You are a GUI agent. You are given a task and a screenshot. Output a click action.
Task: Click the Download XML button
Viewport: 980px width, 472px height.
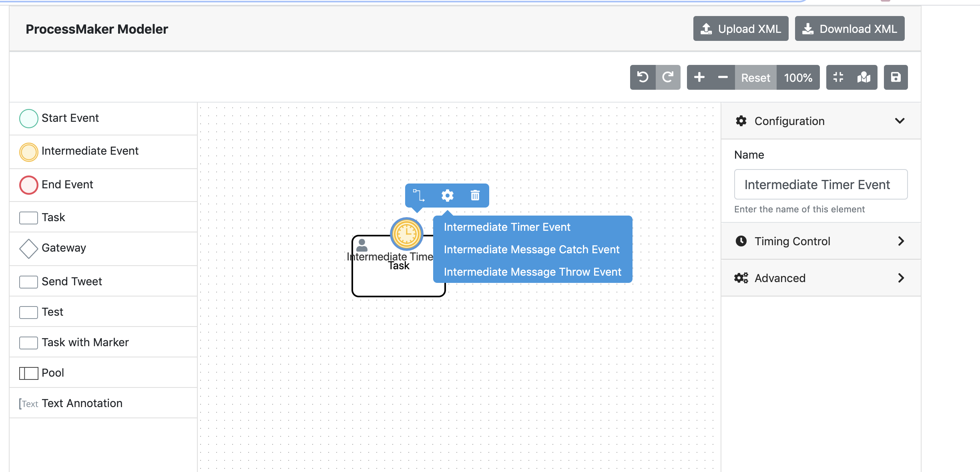click(x=849, y=28)
